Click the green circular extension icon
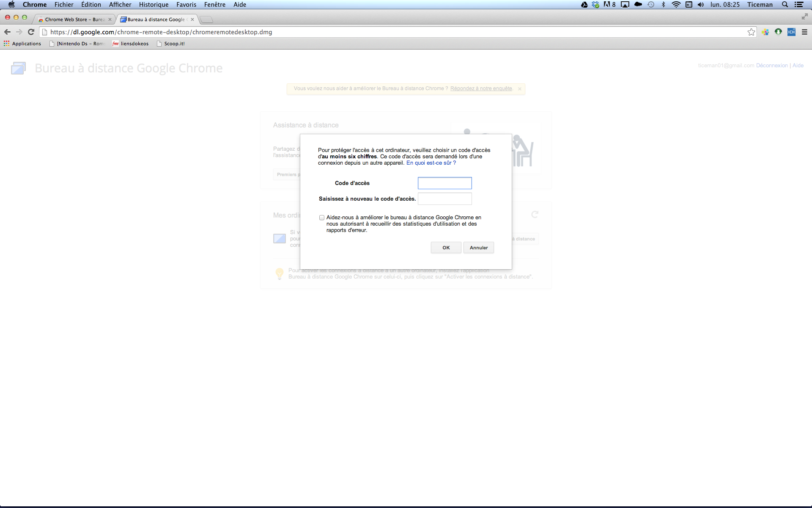The image size is (812, 508). click(x=778, y=32)
